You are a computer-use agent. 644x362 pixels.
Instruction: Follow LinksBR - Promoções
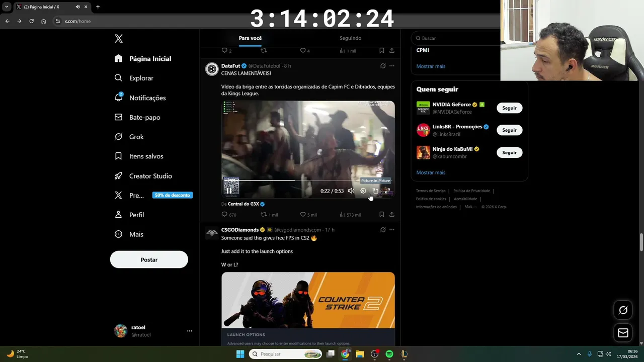coord(509,130)
